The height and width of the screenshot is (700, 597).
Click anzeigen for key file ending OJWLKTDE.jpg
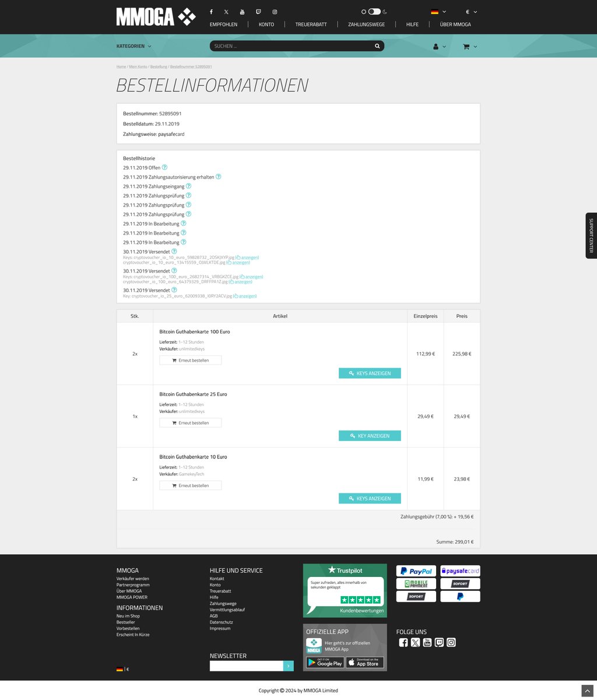(x=238, y=262)
